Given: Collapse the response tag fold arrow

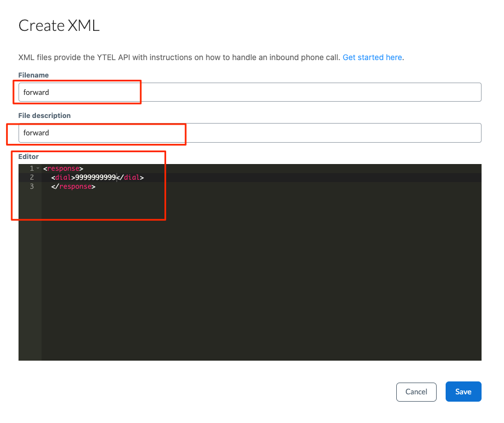Looking at the screenshot, I should [x=38, y=168].
